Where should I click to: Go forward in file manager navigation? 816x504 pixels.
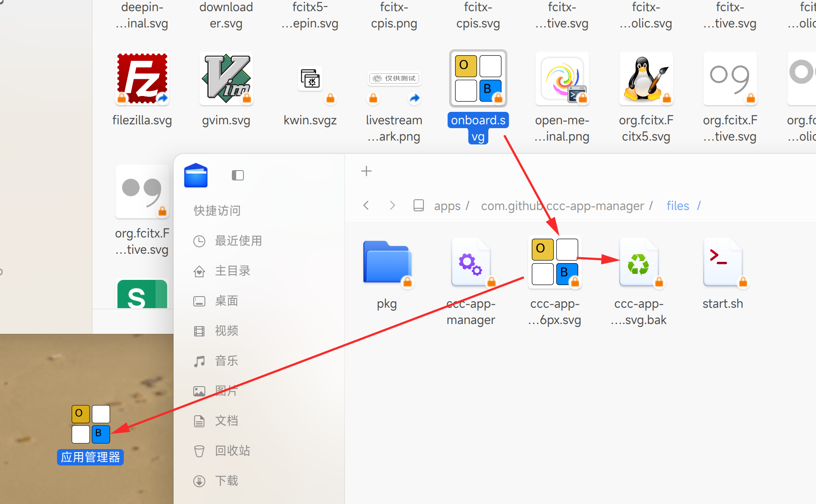pyautogui.click(x=392, y=205)
